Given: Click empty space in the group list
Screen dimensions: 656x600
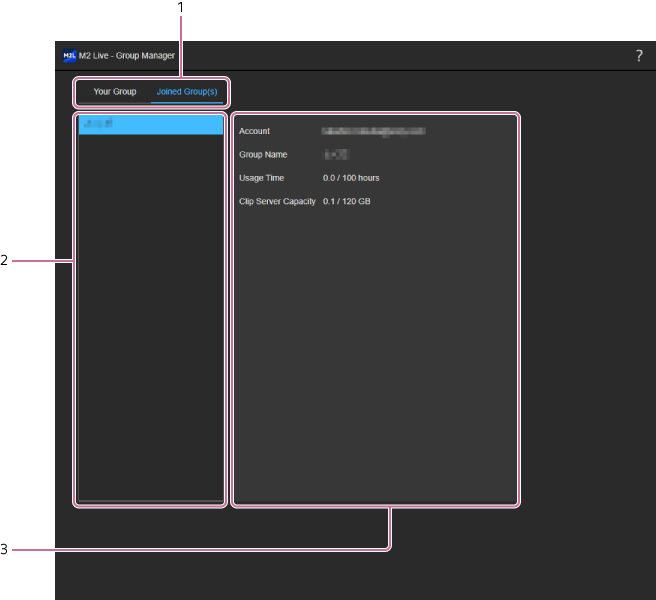Looking at the screenshot, I should 150,320.
